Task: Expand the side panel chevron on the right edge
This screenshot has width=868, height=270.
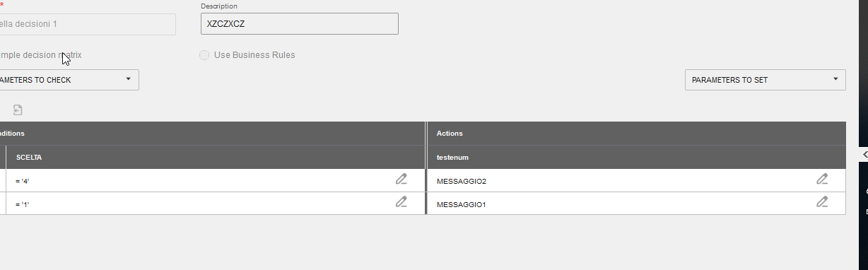Action: coord(864,154)
